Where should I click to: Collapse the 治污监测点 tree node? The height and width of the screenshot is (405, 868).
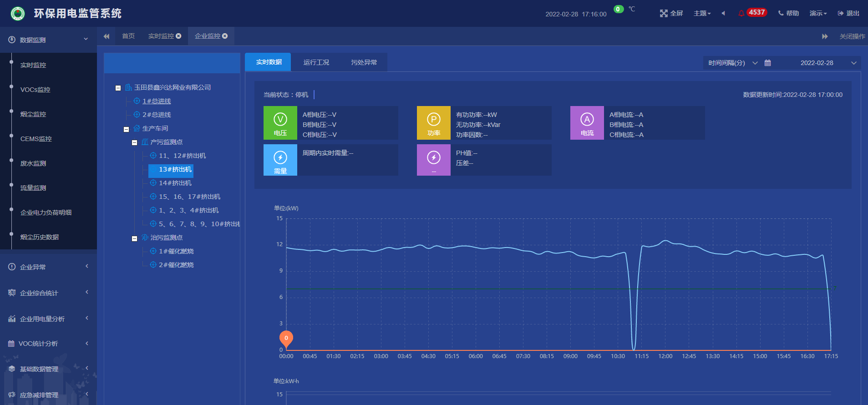coord(135,238)
